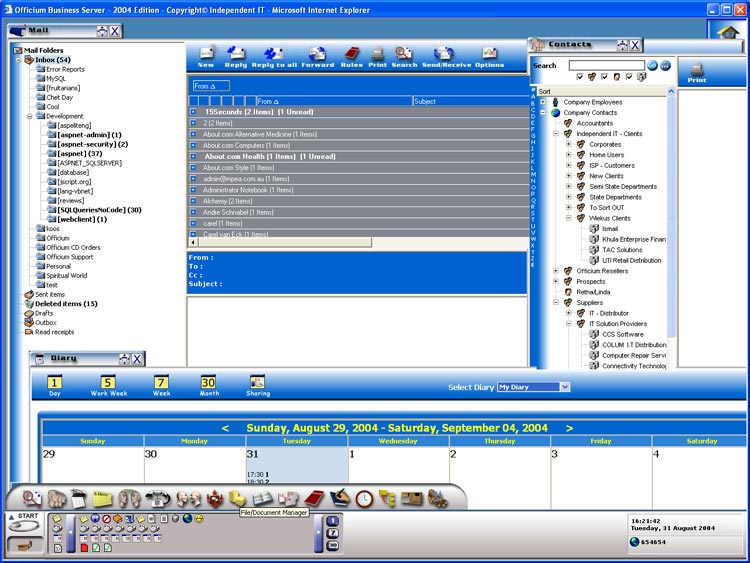Forward the message using the Forward icon
750x563 pixels.
(x=318, y=56)
